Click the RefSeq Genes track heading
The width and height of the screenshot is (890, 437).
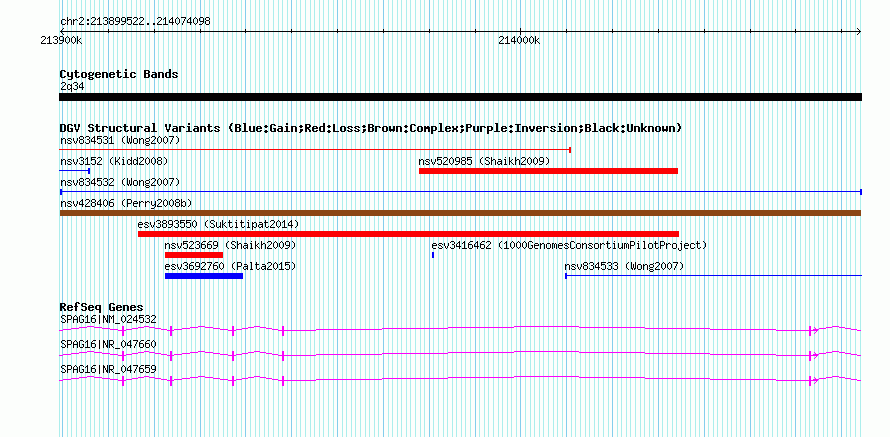tap(101, 308)
